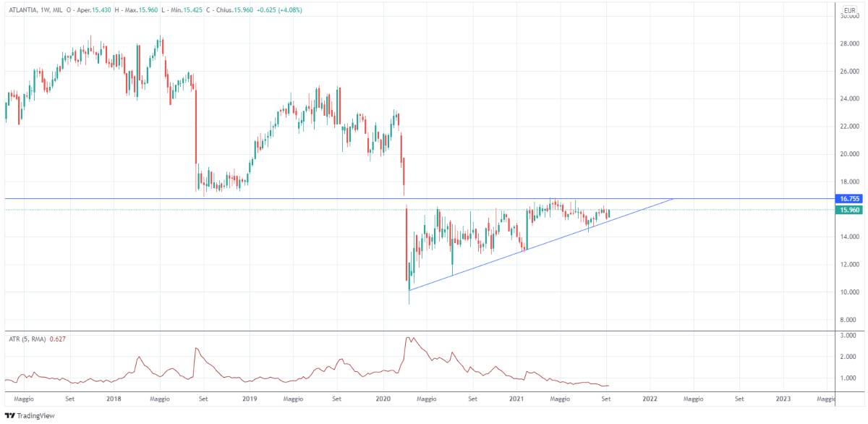Viewport: 868px width, 424px height.
Task: Select the ATR (5, RMA) indicator label
Action: 27,338
